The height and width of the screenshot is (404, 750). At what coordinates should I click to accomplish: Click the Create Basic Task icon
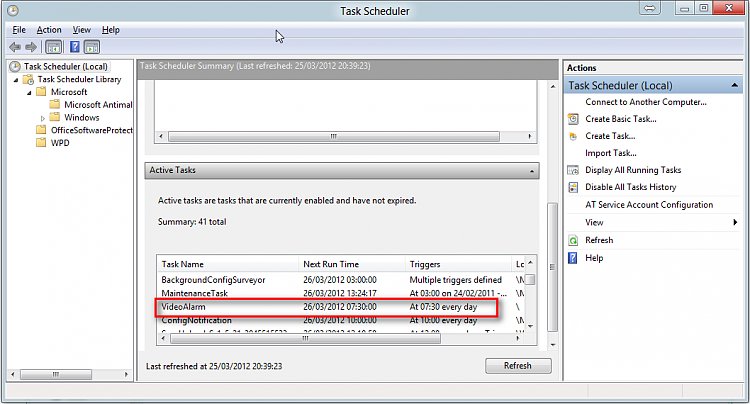click(573, 119)
